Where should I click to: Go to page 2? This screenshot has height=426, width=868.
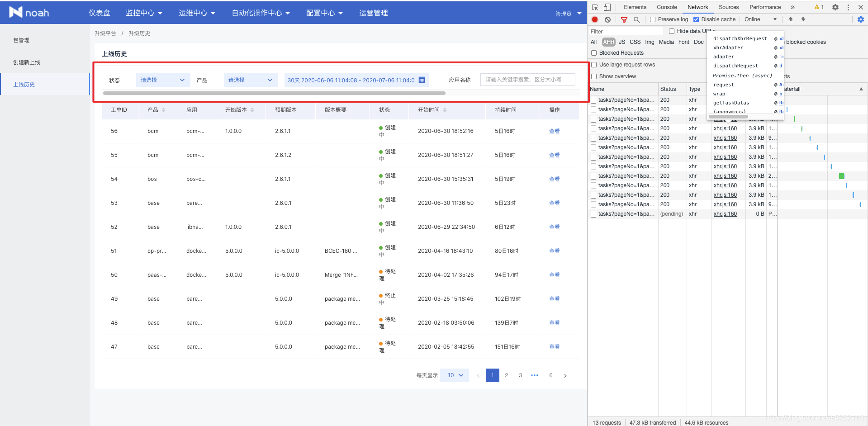point(507,375)
